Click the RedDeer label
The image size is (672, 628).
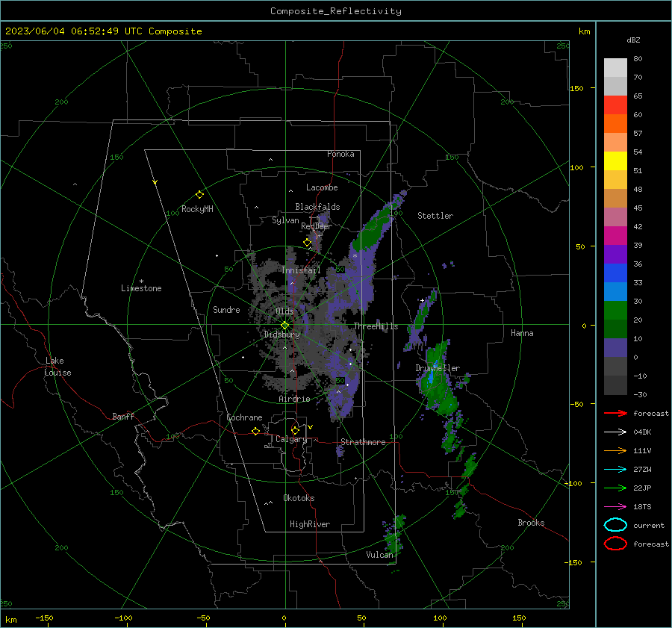[317, 226]
